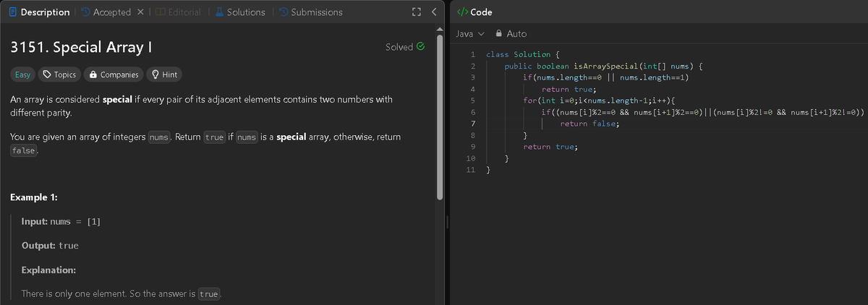Image resolution: width=868 pixels, height=305 pixels.
Task: Click the Example 1: heading
Action: (x=35, y=197)
